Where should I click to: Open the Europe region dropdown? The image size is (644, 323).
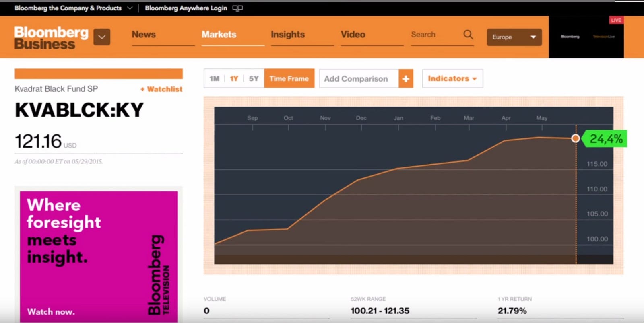[514, 37]
